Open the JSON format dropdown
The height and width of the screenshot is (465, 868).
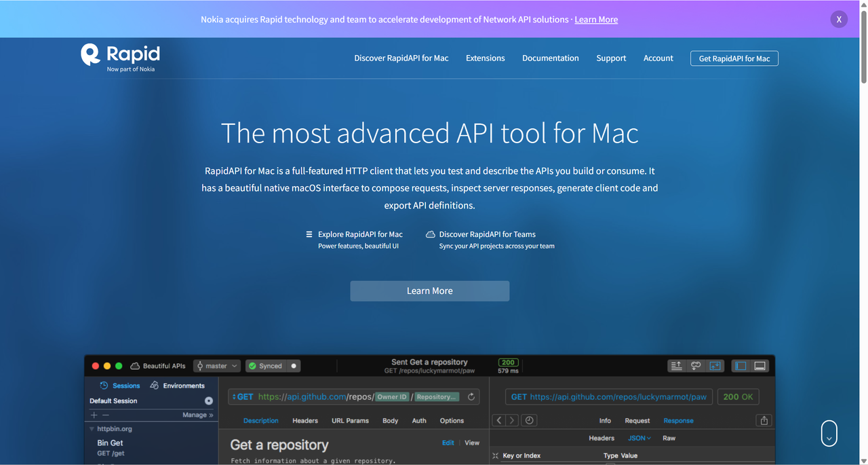[x=639, y=439]
